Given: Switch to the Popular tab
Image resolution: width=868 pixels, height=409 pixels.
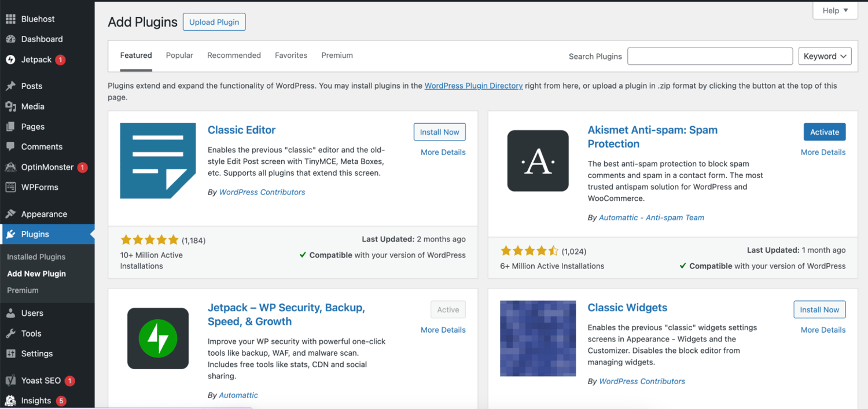Looking at the screenshot, I should (x=179, y=56).
